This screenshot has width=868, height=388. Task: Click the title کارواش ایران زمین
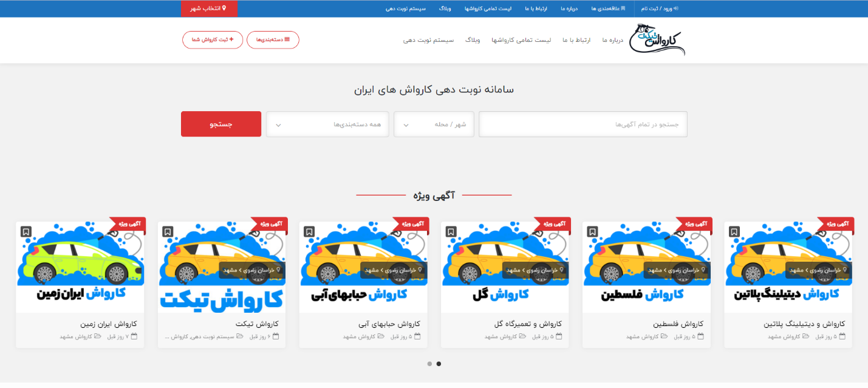(109, 324)
